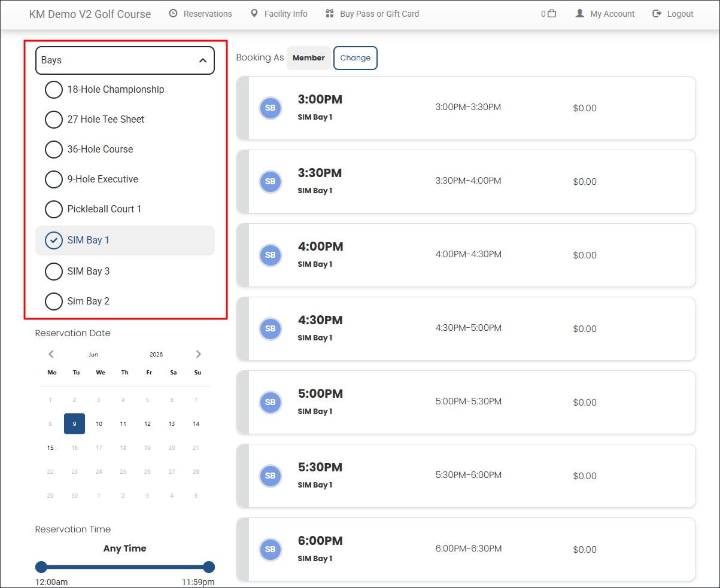Click the Booking As label
Image resolution: width=720 pixels, height=588 pixels.
(x=260, y=58)
